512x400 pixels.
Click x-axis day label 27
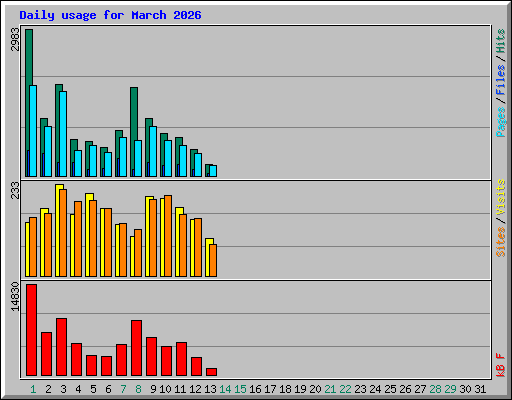pos(420,389)
